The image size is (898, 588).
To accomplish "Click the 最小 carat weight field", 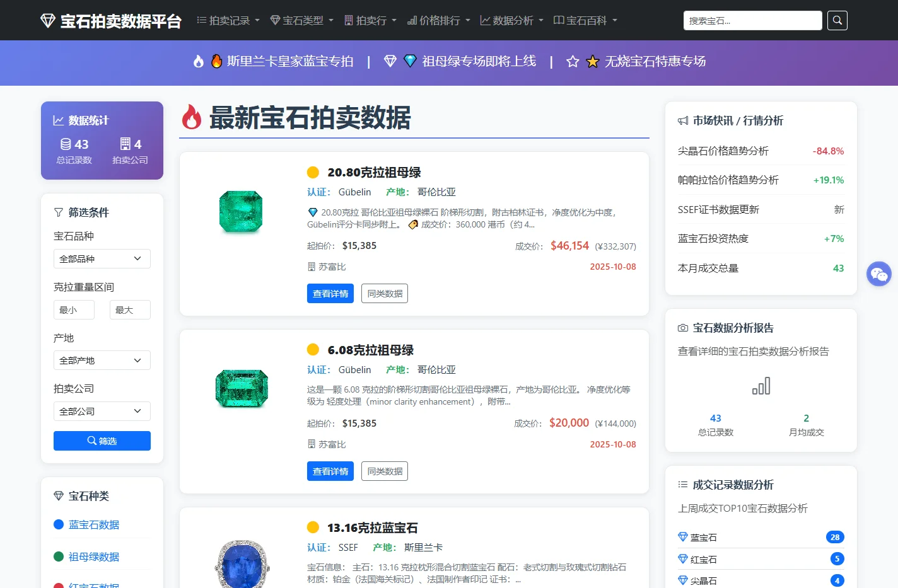I will click(74, 310).
